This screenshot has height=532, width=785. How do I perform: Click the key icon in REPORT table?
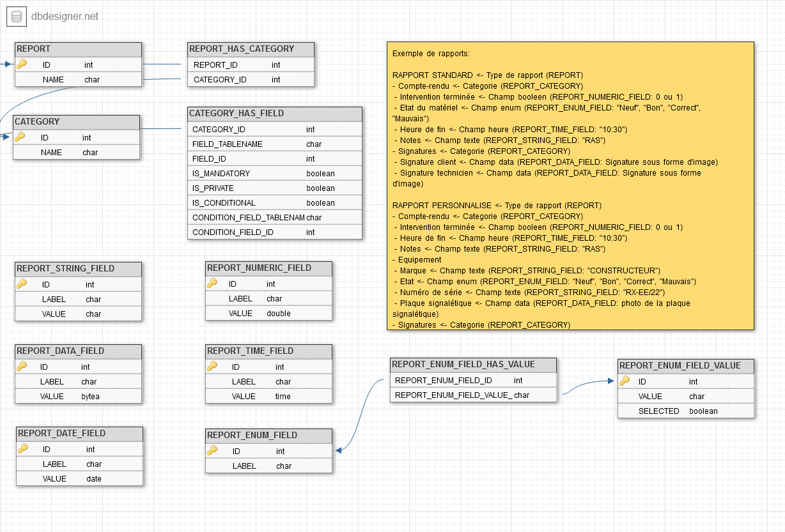pyautogui.click(x=21, y=64)
